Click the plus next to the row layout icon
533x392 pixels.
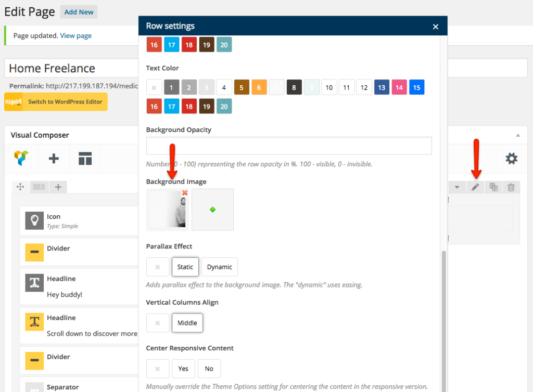coord(58,187)
